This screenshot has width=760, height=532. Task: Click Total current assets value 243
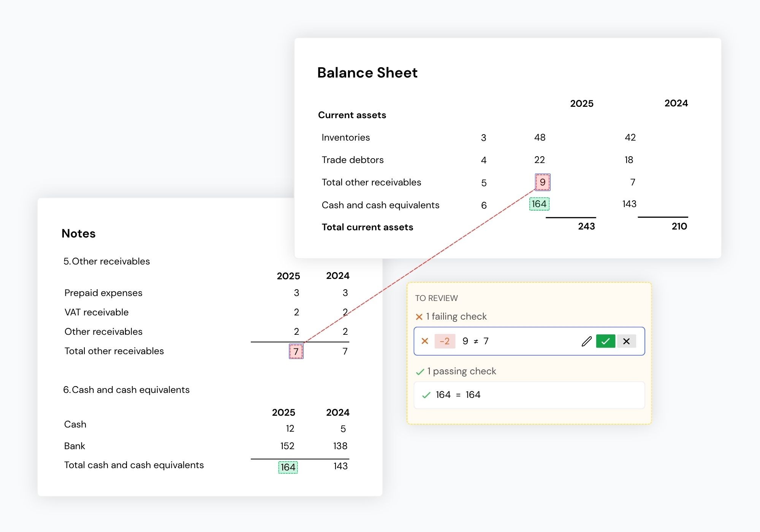[586, 226]
